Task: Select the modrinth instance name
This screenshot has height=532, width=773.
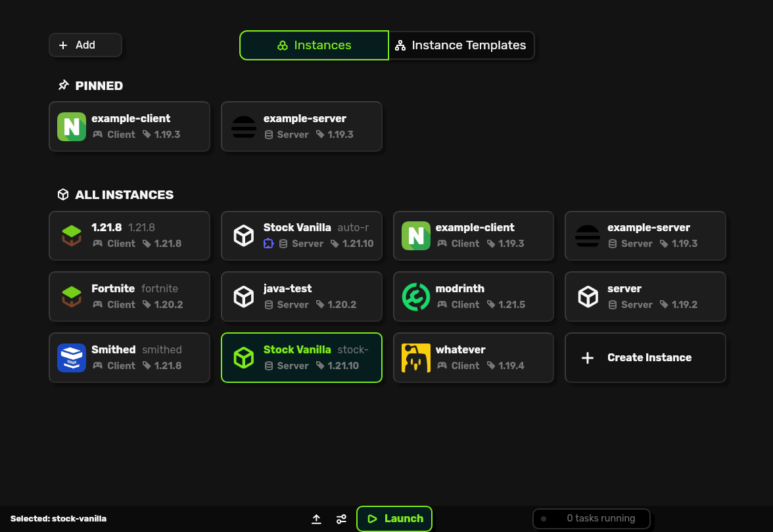Action: tap(459, 289)
